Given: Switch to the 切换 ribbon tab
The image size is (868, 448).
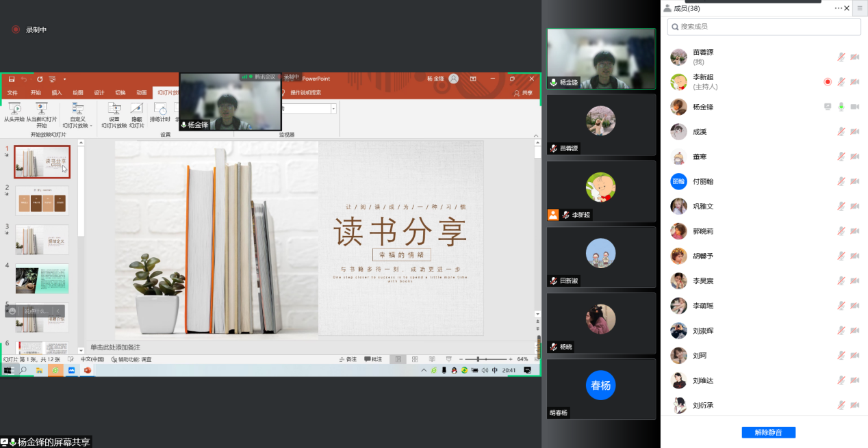Looking at the screenshot, I should 120,93.
